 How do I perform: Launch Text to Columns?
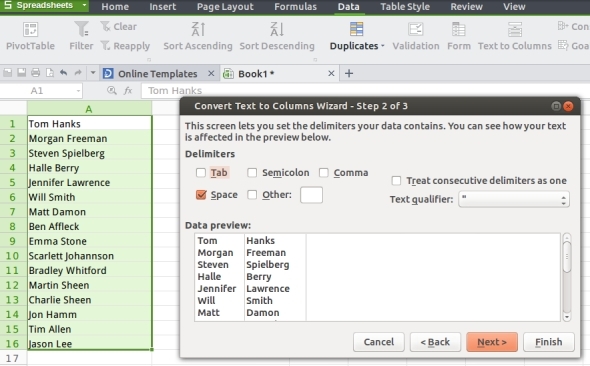514,36
